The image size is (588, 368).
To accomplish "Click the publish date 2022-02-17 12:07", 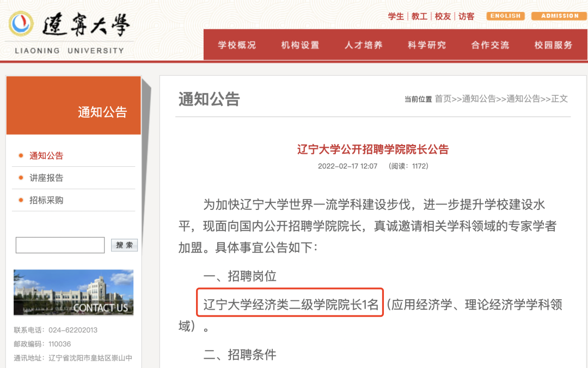I will (347, 166).
